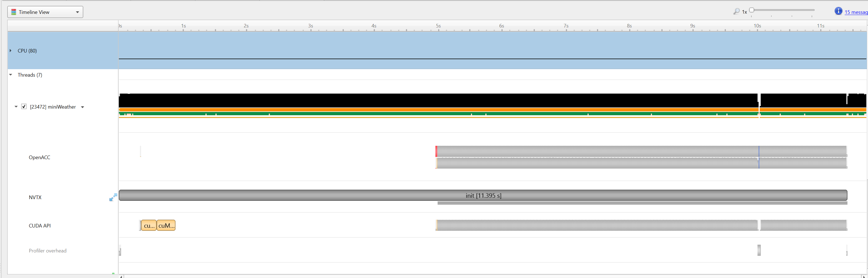
Task: Click the magnifier zoom icon
Action: (x=736, y=11)
